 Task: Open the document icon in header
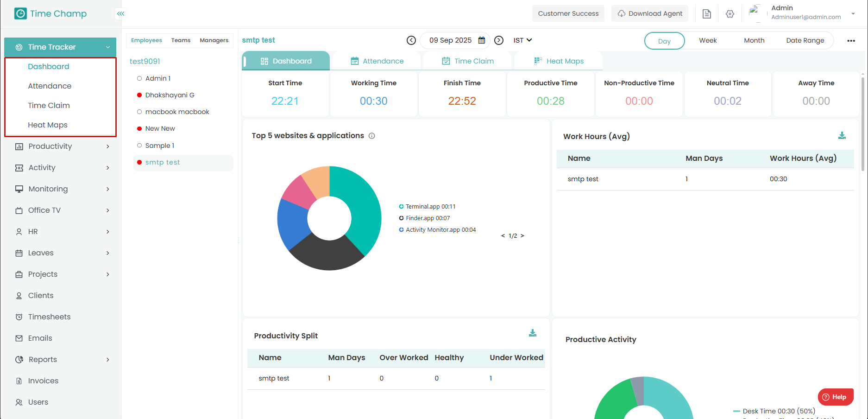click(706, 14)
